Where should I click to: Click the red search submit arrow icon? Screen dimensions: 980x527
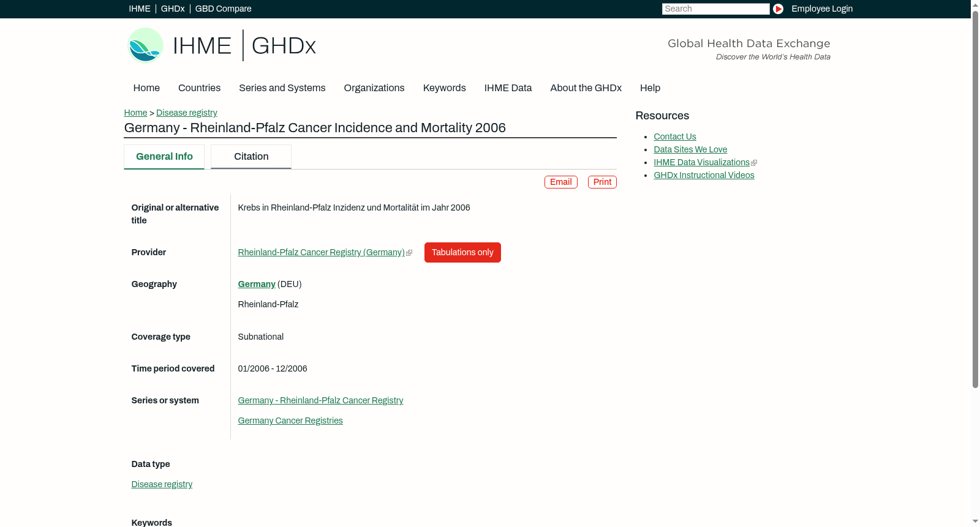coord(778,9)
